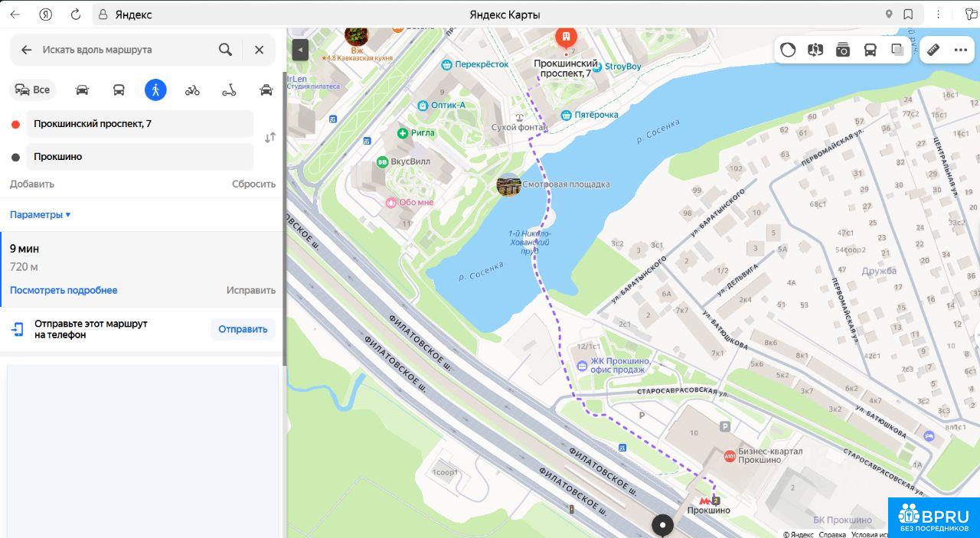Image resolution: width=980 pixels, height=538 pixels.
Task: Click the send-to-phone icon
Action: [x=18, y=329]
